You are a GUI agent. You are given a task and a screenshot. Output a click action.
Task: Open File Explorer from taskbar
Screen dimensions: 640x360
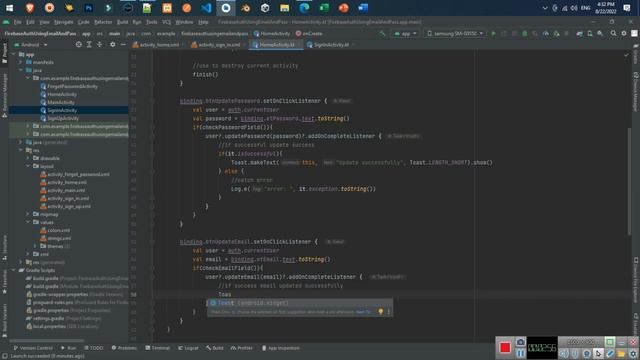pos(284,8)
